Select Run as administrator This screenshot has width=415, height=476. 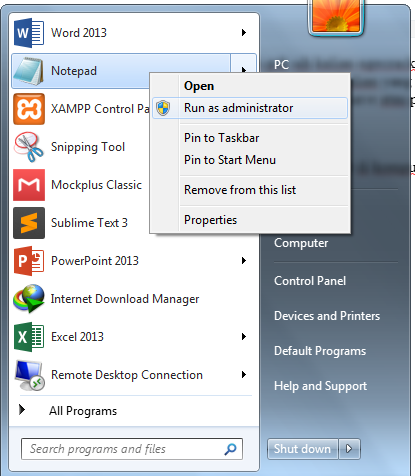click(x=250, y=108)
